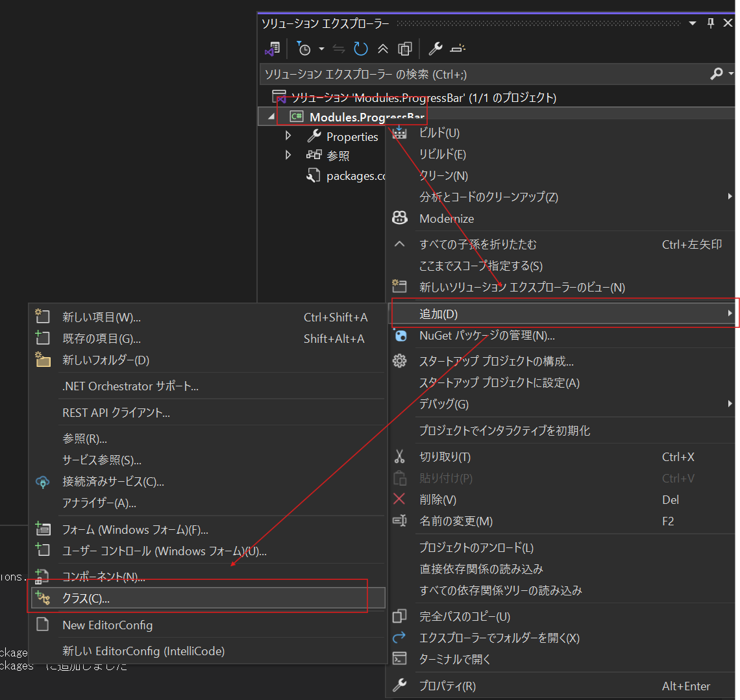The image size is (740, 700).
Task: Choose 切り取り(T) with scissors icon
Action: (561, 457)
